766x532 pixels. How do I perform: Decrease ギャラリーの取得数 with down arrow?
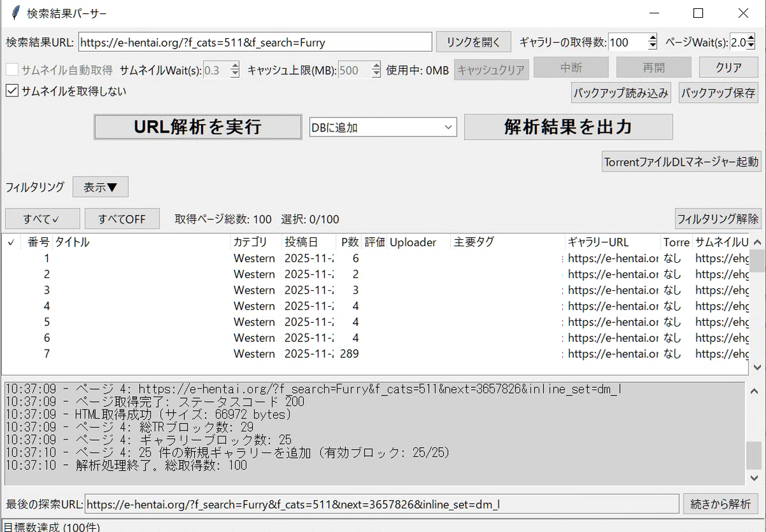pyautogui.click(x=652, y=47)
